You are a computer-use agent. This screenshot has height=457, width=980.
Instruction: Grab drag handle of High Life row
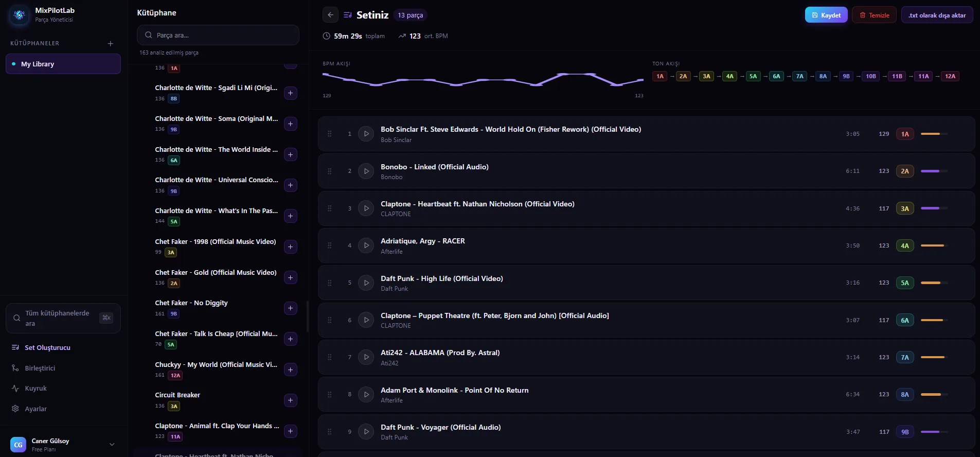click(330, 283)
